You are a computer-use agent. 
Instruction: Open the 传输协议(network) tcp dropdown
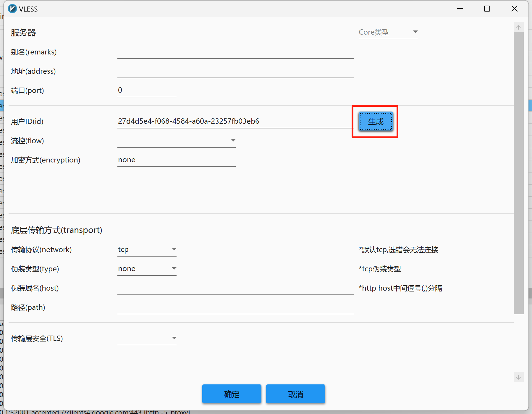[147, 249]
